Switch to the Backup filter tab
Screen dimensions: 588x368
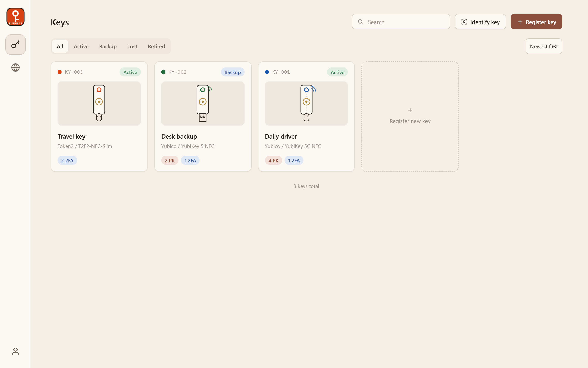point(108,46)
